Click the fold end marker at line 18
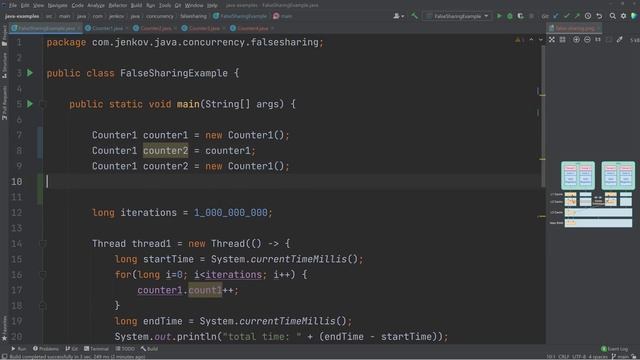Viewport: 640px width, 360px height. coord(42,306)
